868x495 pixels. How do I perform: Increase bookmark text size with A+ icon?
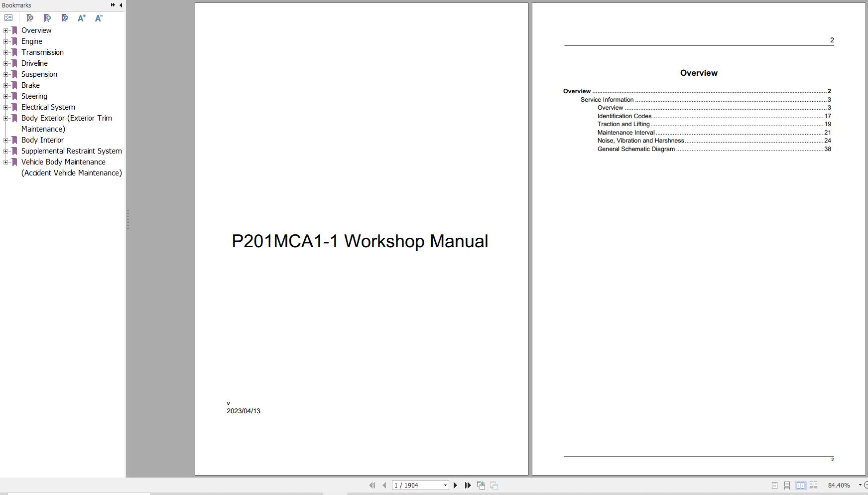pos(82,17)
